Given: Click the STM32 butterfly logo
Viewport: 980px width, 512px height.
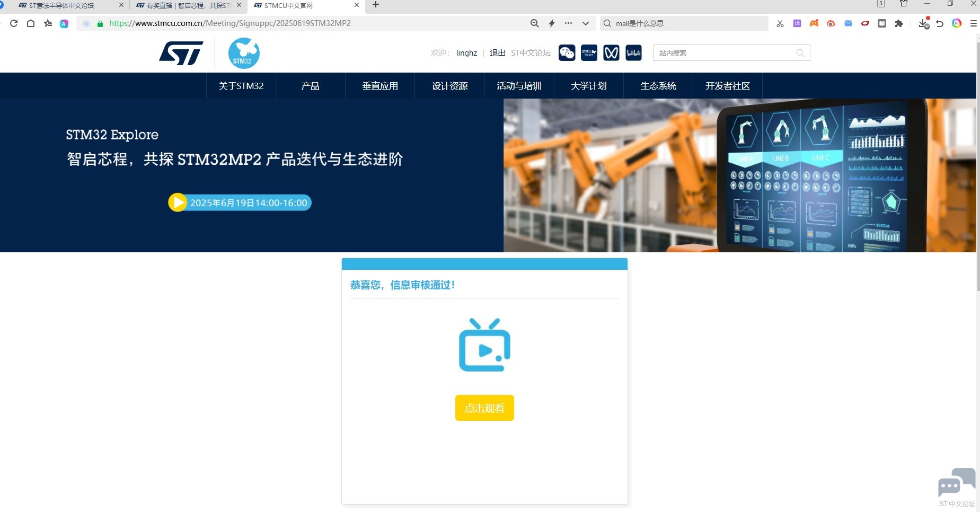Looking at the screenshot, I should [244, 53].
